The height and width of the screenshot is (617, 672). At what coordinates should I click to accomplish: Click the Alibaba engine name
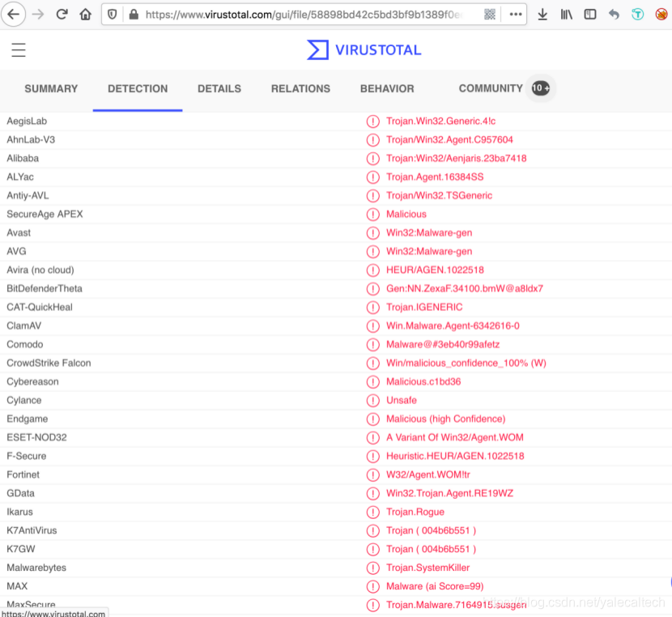(x=23, y=159)
